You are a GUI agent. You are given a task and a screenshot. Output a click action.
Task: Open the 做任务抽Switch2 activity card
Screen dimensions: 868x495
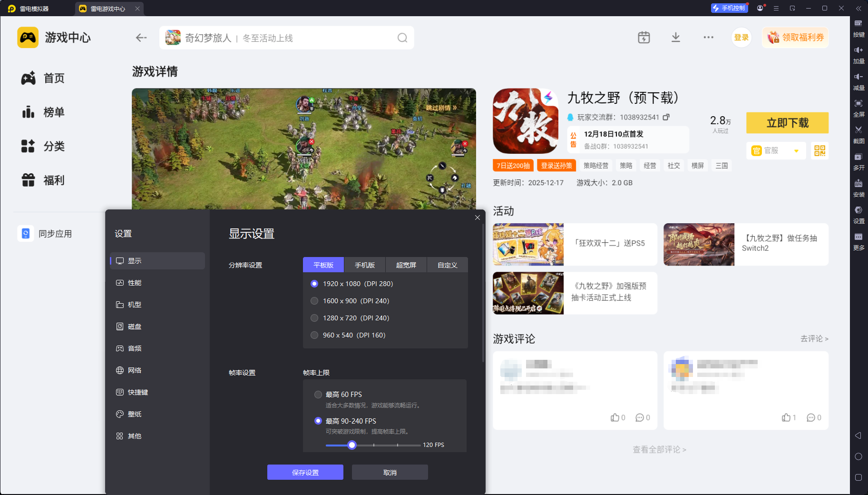pos(746,244)
